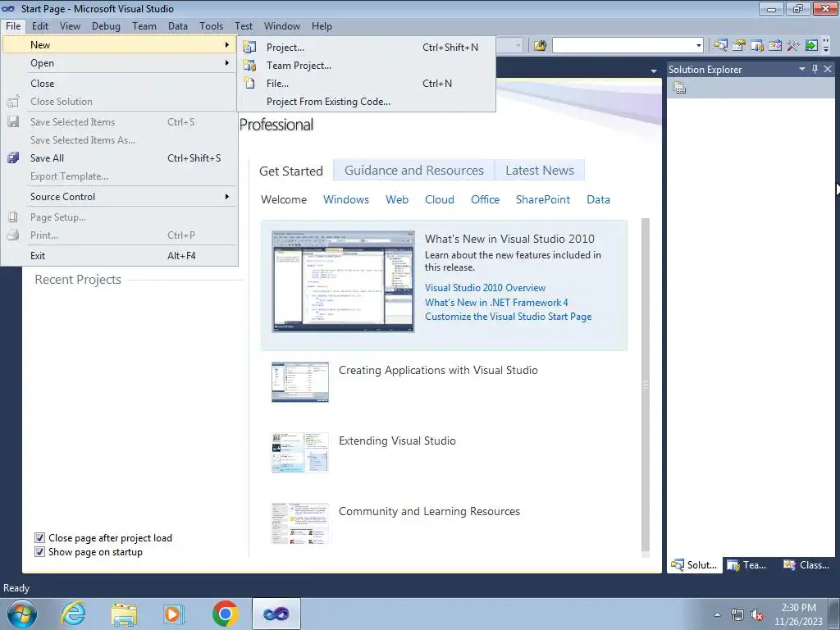Open What's New in .NET Framework 4
The image size is (840, 630).
coord(496,302)
